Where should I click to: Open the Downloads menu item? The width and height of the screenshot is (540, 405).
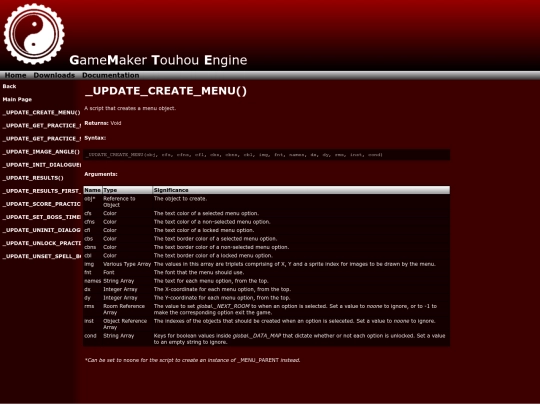point(54,75)
